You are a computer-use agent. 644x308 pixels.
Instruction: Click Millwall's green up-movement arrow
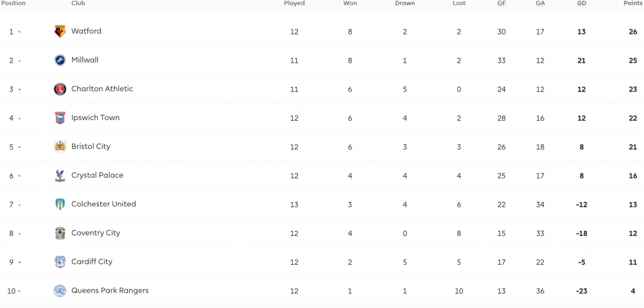click(x=19, y=61)
